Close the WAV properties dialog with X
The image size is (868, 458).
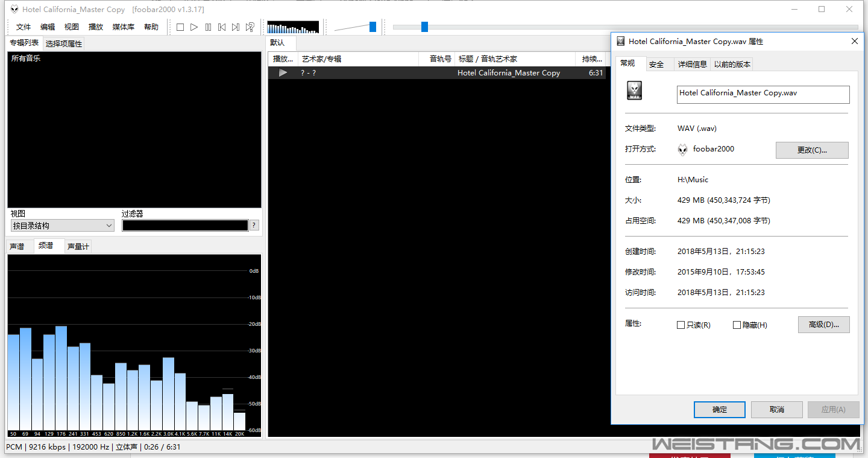point(854,41)
